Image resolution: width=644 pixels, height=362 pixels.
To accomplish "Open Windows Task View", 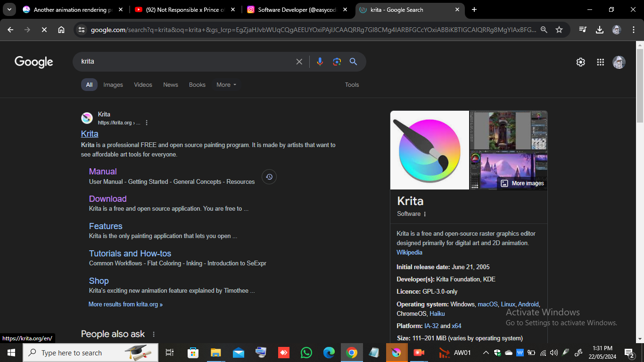I will coord(170,353).
